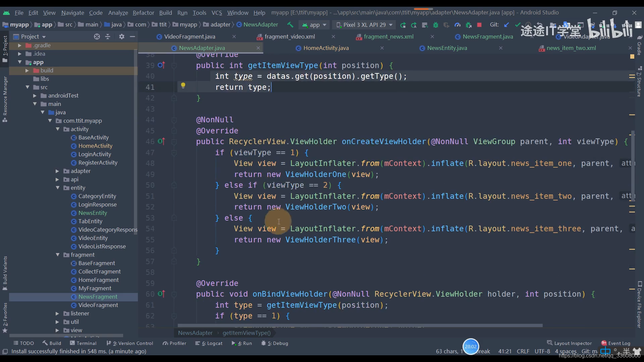The width and height of the screenshot is (644, 362).
Task: Open the app run configuration dropdown
Action: [x=314, y=25]
